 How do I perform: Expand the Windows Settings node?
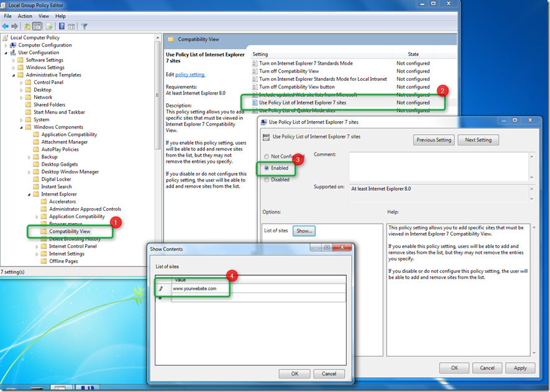[x=13, y=68]
